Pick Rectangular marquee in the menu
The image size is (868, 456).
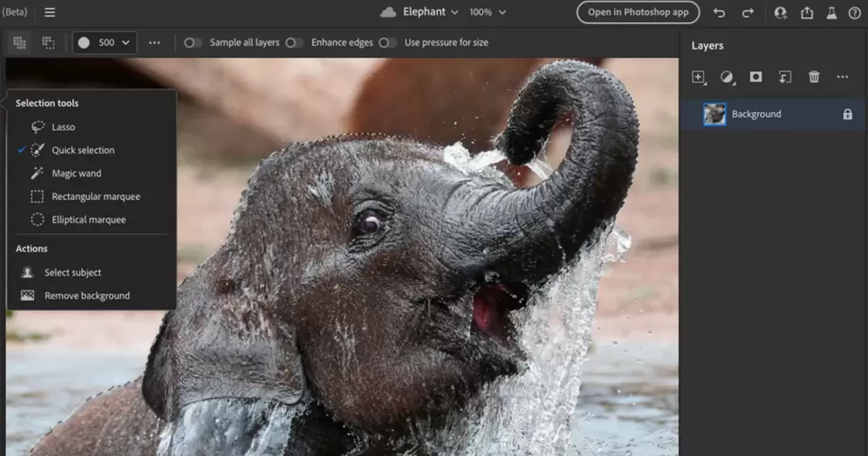coord(95,197)
